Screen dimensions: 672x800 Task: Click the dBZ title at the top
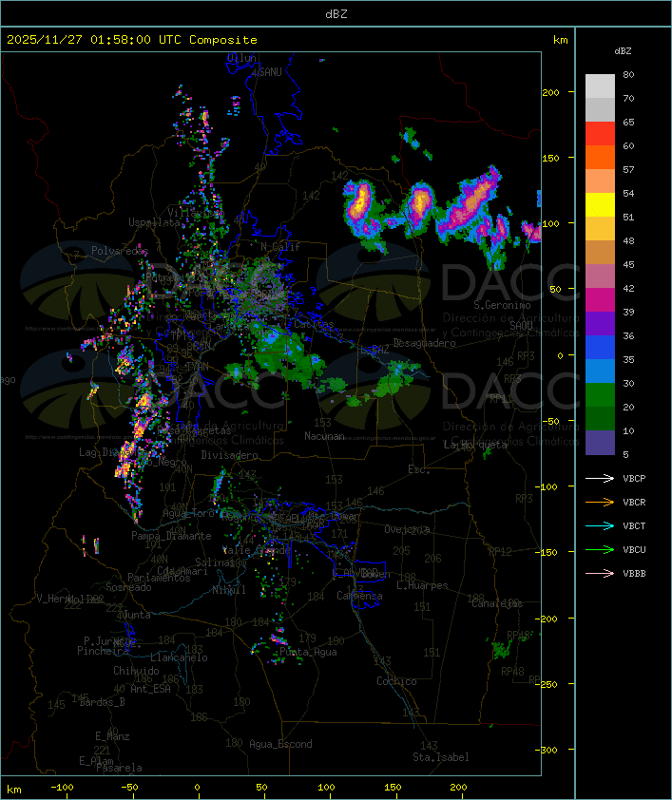tap(336, 14)
